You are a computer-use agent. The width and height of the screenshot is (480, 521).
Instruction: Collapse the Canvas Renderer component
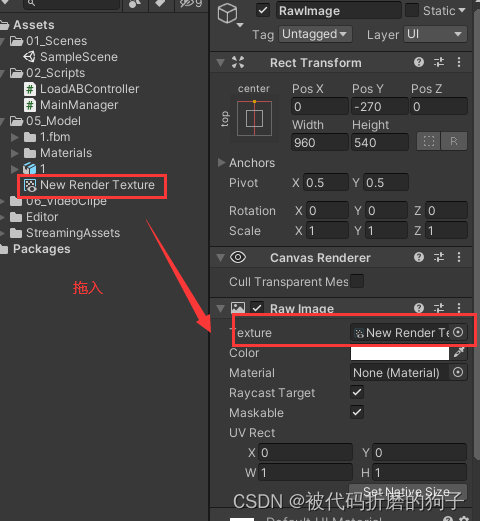coord(220,258)
